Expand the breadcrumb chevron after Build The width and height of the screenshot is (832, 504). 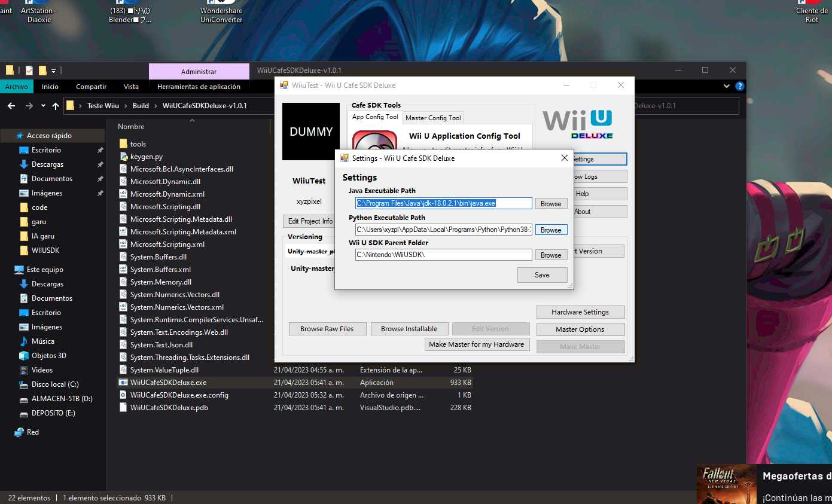tap(156, 106)
